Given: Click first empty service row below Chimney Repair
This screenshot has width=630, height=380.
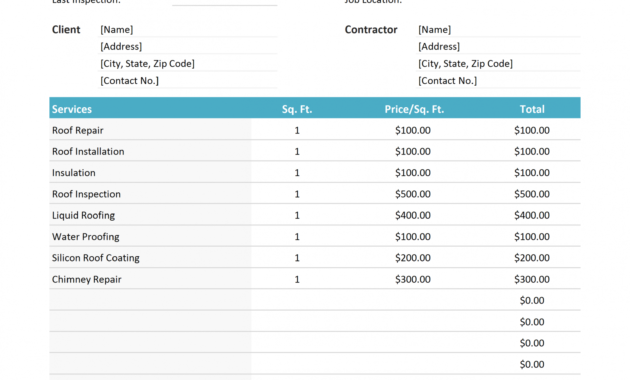Looking at the screenshot, I should click(x=150, y=300).
